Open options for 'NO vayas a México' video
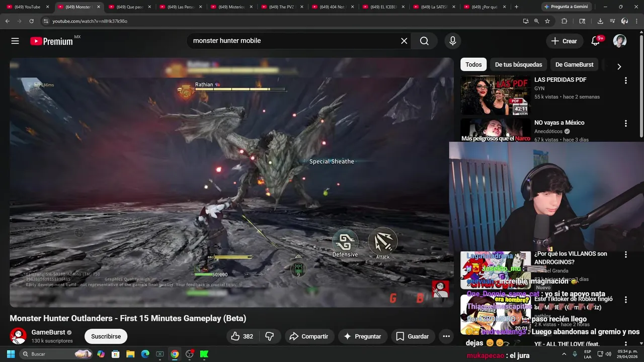 (626, 123)
